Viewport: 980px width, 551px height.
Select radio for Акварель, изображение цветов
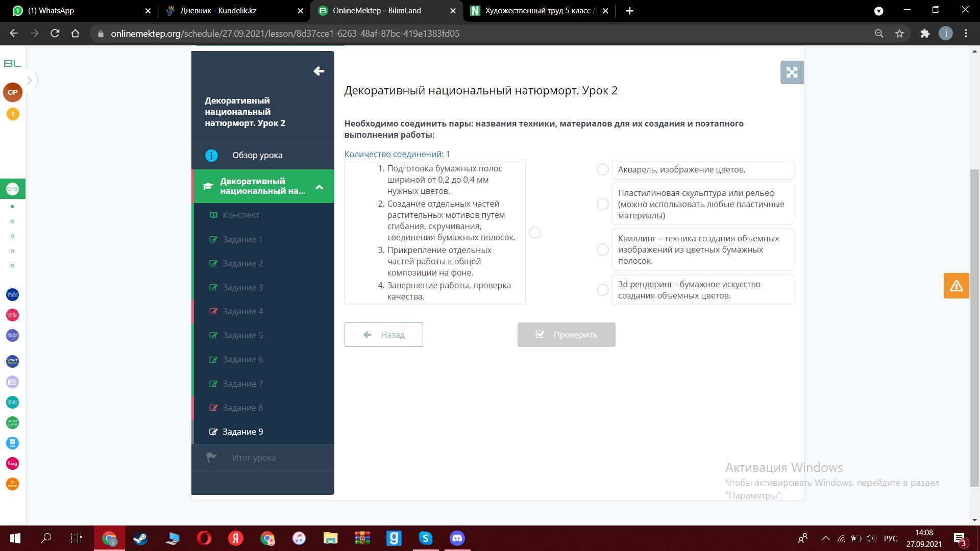coord(602,169)
